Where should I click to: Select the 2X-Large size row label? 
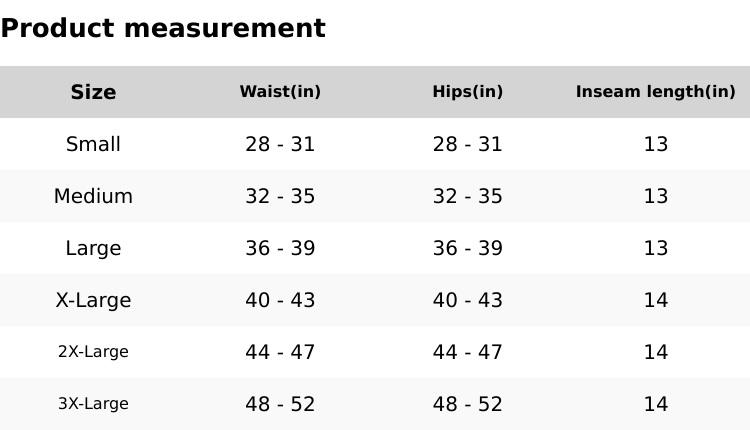[x=93, y=352]
